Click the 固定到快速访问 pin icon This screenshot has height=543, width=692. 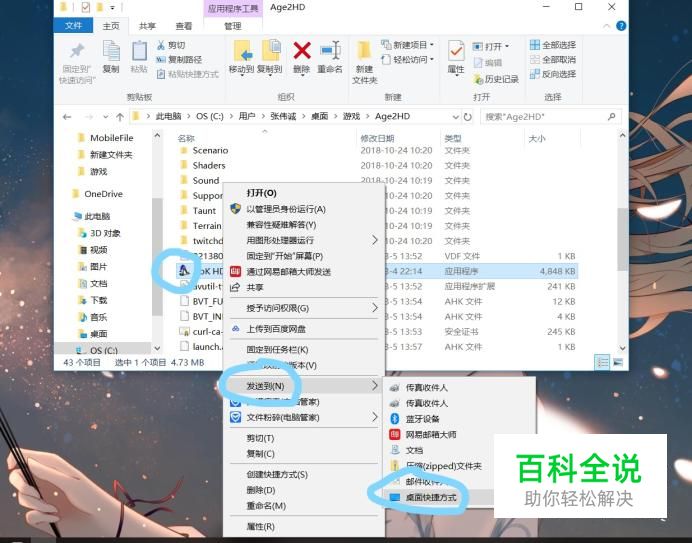click(77, 51)
